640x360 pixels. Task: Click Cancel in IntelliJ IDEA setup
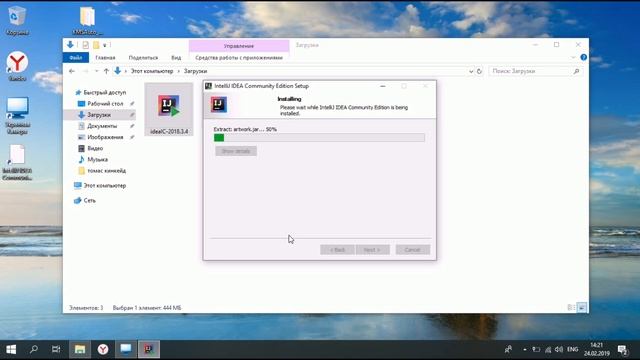pyautogui.click(x=413, y=250)
